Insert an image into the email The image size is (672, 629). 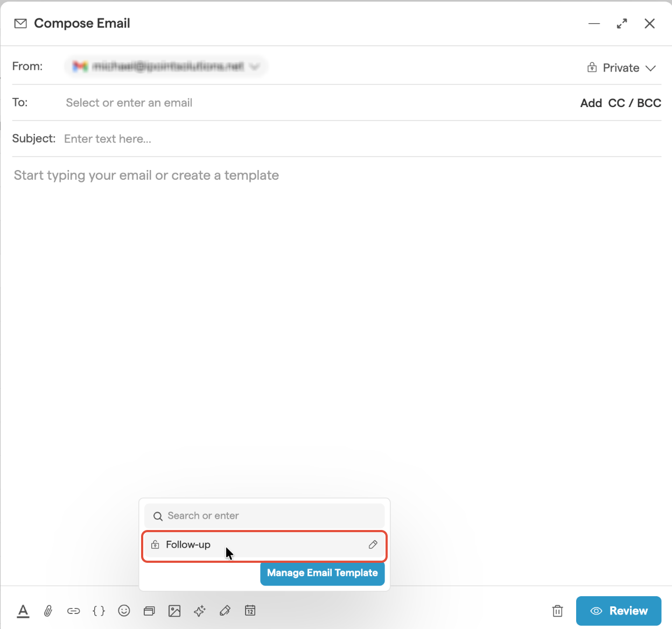(174, 611)
